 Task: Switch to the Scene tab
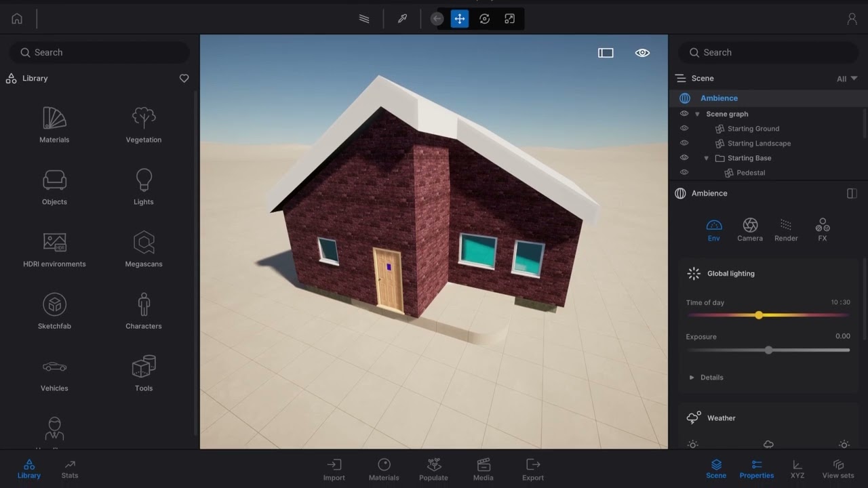(x=716, y=469)
